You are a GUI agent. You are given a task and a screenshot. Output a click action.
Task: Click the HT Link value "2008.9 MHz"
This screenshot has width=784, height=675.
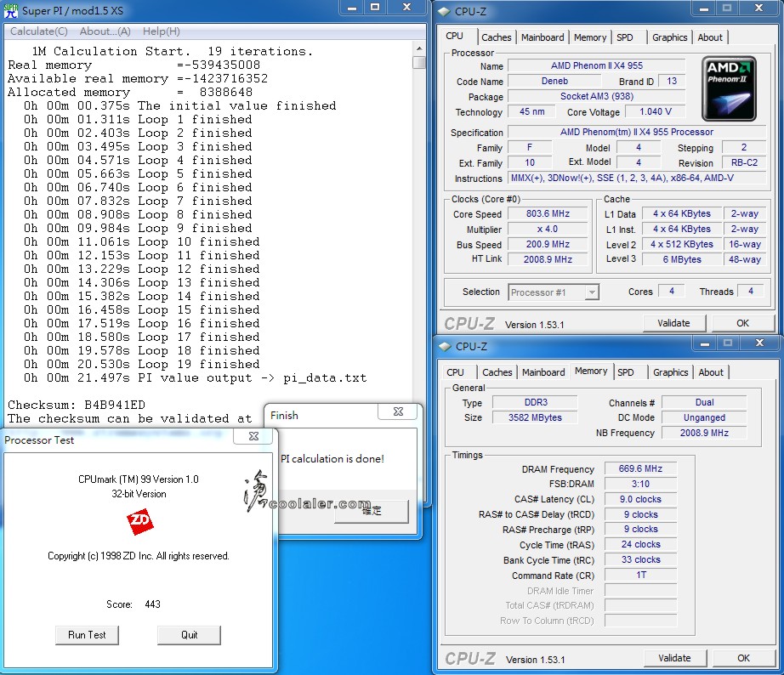tap(548, 259)
